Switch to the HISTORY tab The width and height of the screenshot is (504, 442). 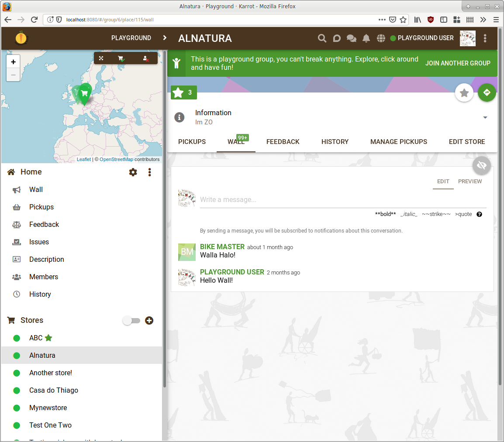[335, 142]
